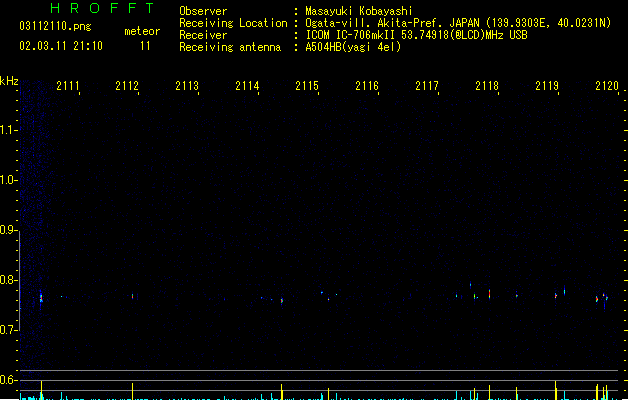The height and width of the screenshot is (400, 629).
Task: Click the Receiving Location label
Action: 233,23
